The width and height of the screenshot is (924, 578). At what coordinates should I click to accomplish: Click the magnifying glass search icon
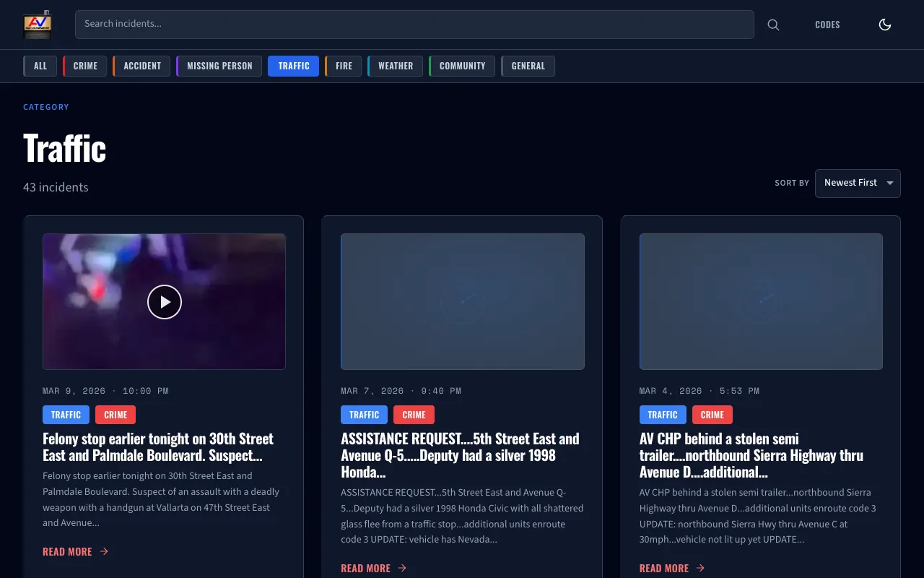[x=773, y=25]
